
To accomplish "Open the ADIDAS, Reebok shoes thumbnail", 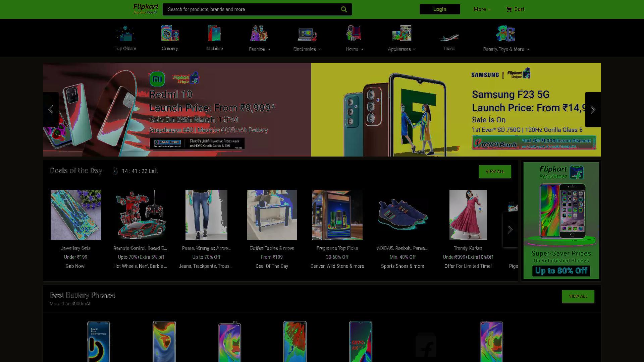I will 402,215.
